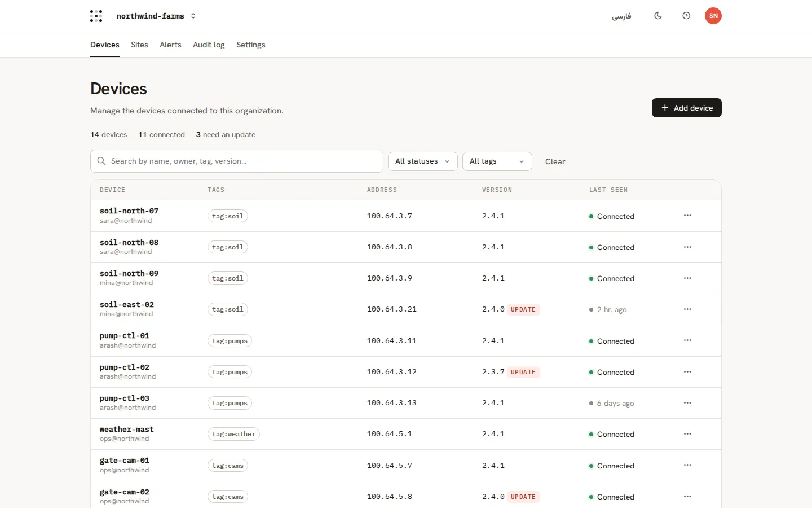Toggle dark mode moon icon
812x508 pixels.
point(658,16)
